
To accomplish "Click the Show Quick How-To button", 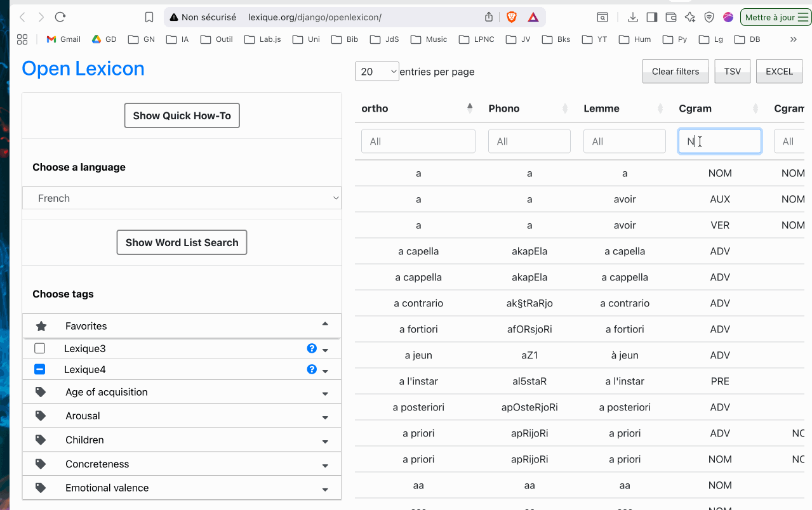I will pyautogui.click(x=182, y=115).
